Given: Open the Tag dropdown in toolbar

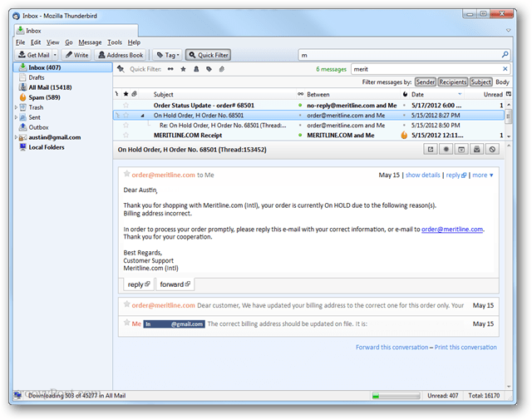Looking at the screenshot, I should 168,55.
